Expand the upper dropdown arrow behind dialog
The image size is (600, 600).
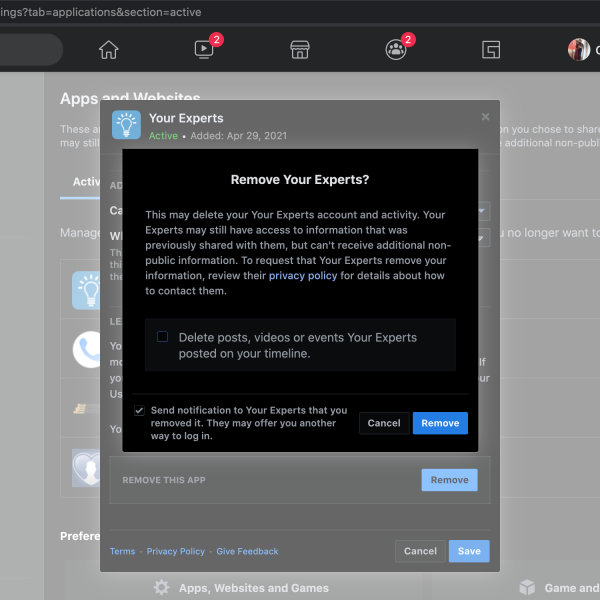(x=482, y=211)
